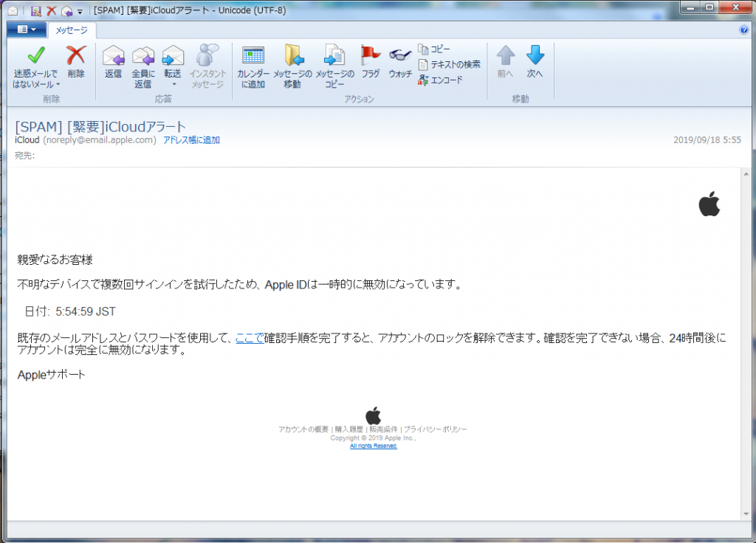The image size is (756, 543).
Task: Reply to all with 全員に返信
Action: 143,67
